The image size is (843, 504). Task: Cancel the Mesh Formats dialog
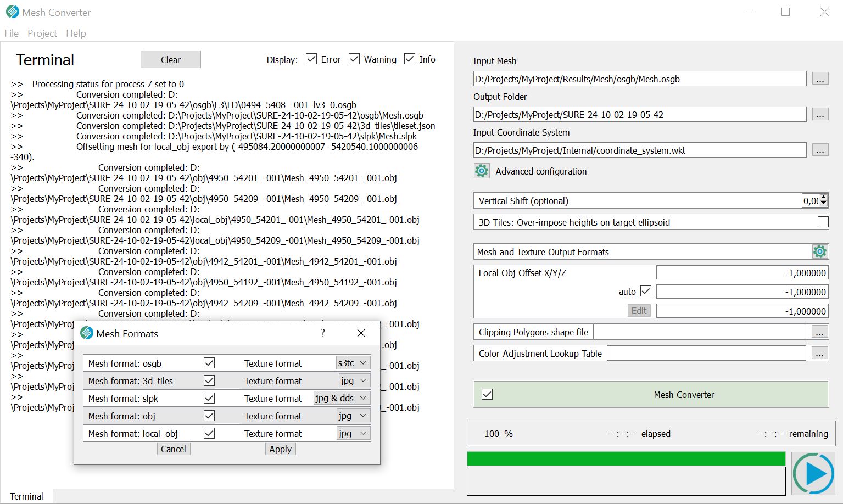click(x=174, y=449)
